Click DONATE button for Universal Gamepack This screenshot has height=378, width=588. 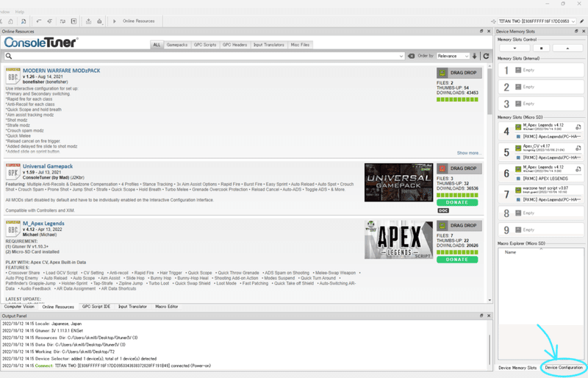(457, 202)
